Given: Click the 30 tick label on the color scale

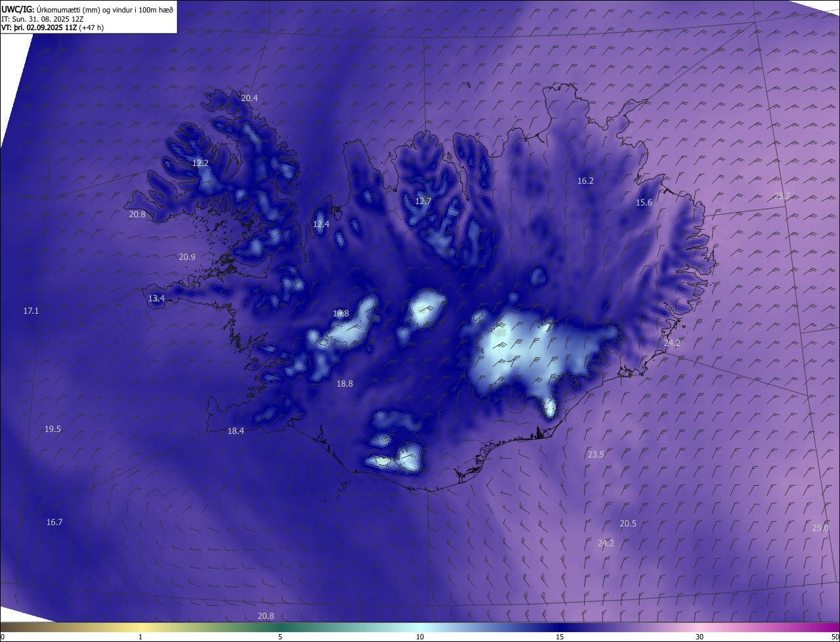Looking at the screenshot, I should (700, 637).
